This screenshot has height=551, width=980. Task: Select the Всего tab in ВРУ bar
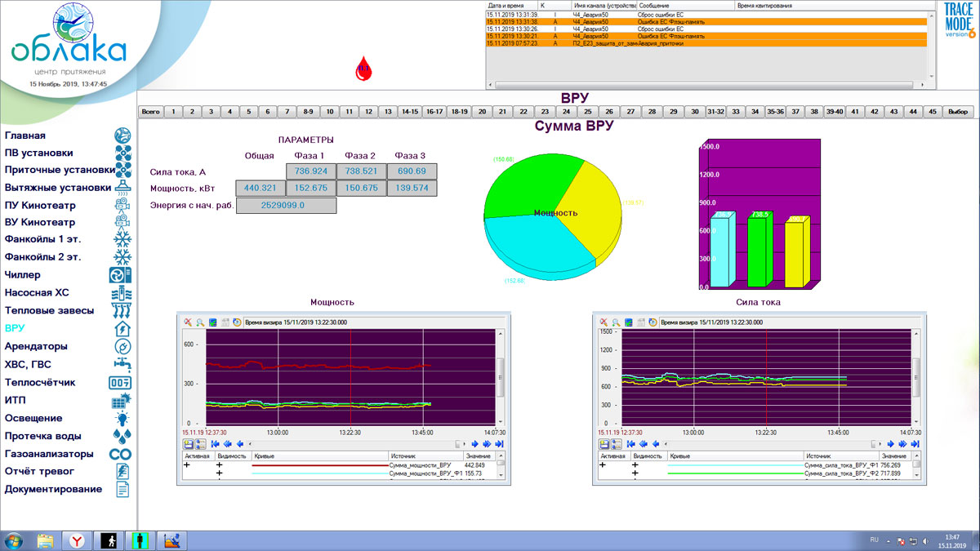150,112
